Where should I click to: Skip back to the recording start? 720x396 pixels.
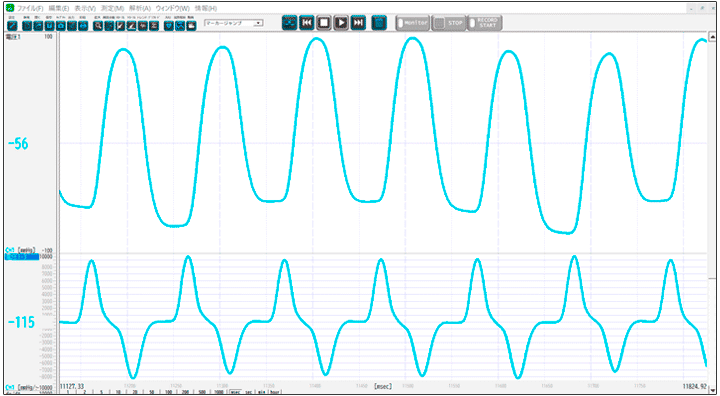(306, 23)
